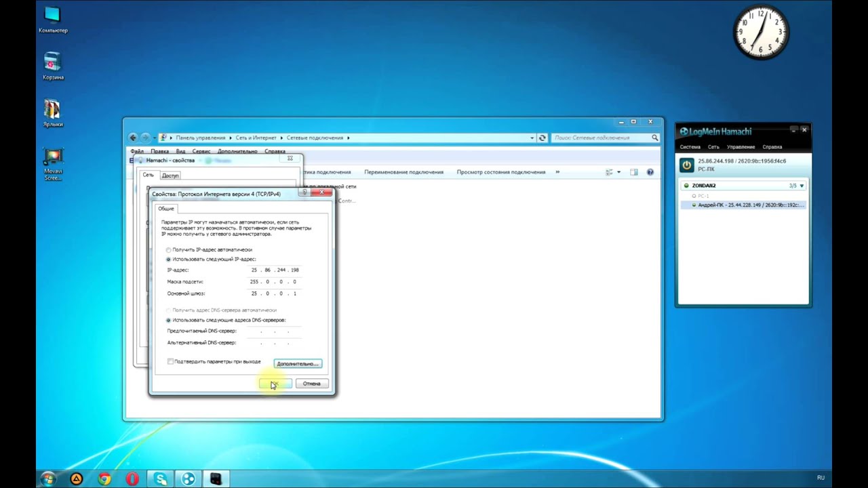The height and width of the screenshot is (488, 868).
Task: Open the Справка menu in Hamachi
Action: click(x=772, y=147)
